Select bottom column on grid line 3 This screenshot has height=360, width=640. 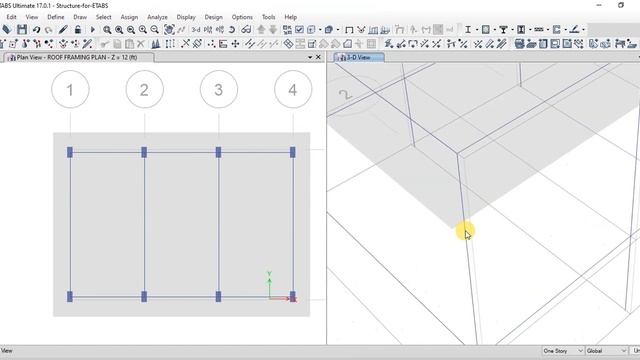[218, 297]
